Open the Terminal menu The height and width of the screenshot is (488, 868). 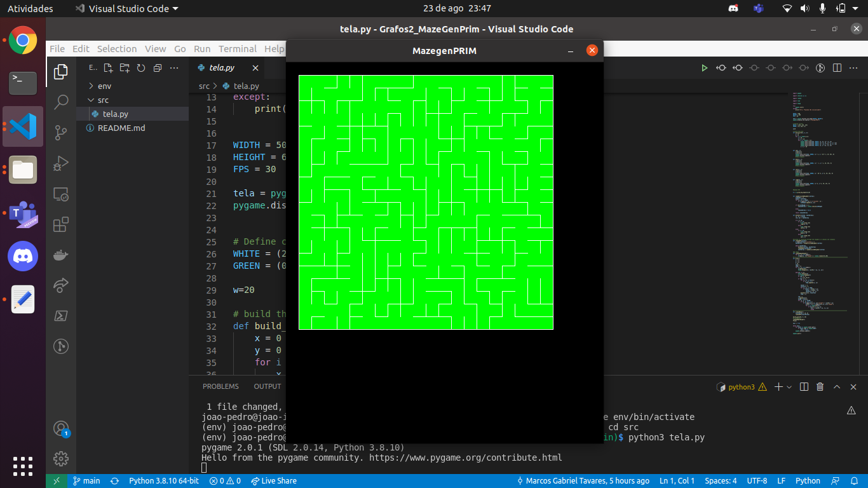point(238,49)
